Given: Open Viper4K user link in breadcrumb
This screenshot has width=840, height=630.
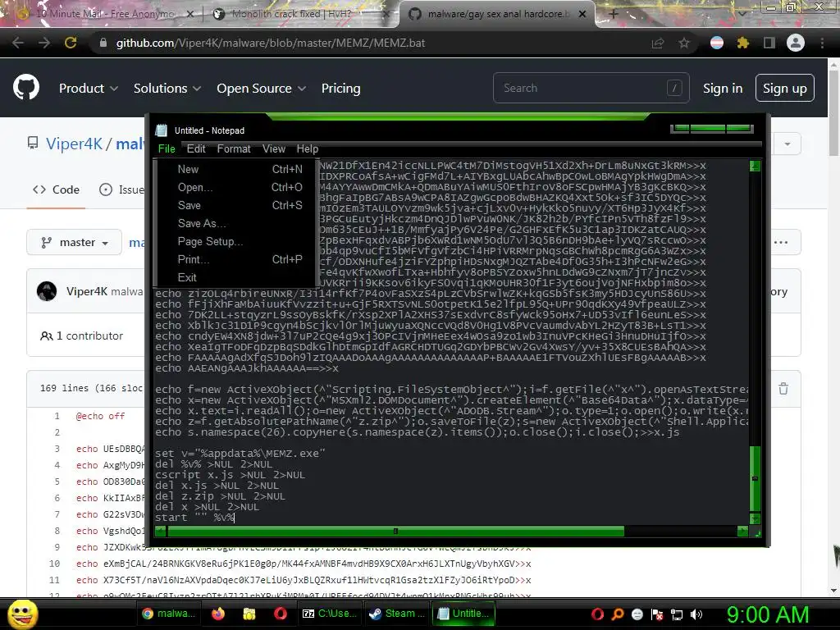Looking at the screenshot, I should (74, 144).
